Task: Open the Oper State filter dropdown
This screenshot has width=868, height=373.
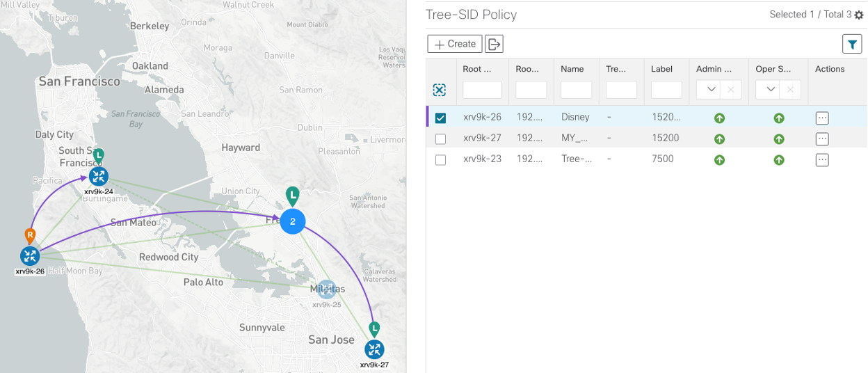Action: coord(771,90)
